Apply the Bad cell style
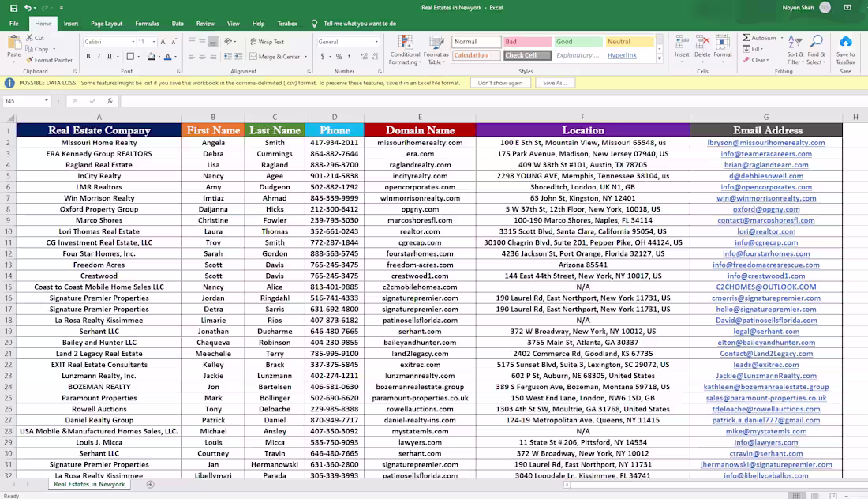Image resolution: width=868 pixels, height=499 pixels. point(527,42)
